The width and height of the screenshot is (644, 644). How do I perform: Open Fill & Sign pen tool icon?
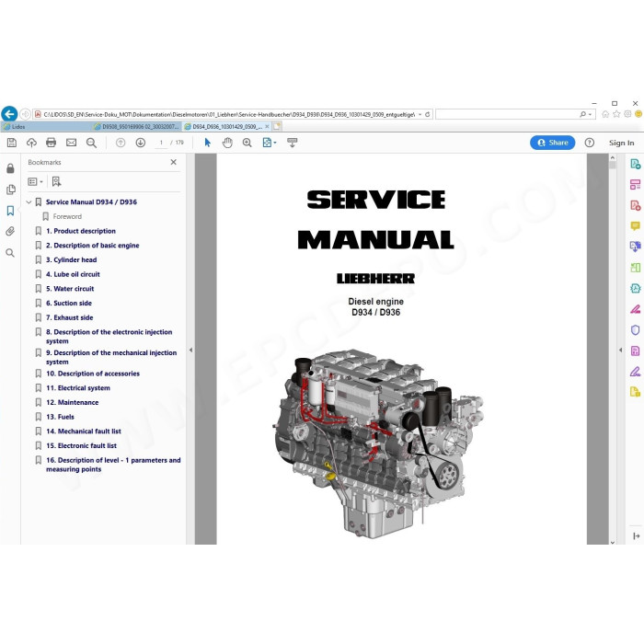(635, 372)
